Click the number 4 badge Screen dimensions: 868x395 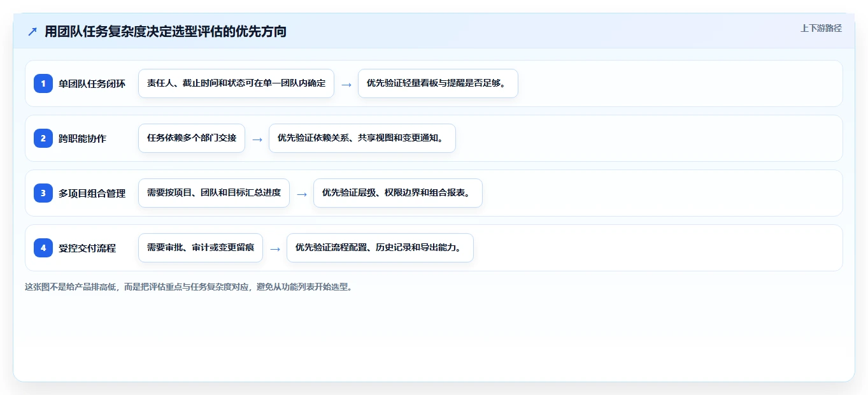click(x=43, y=248)
